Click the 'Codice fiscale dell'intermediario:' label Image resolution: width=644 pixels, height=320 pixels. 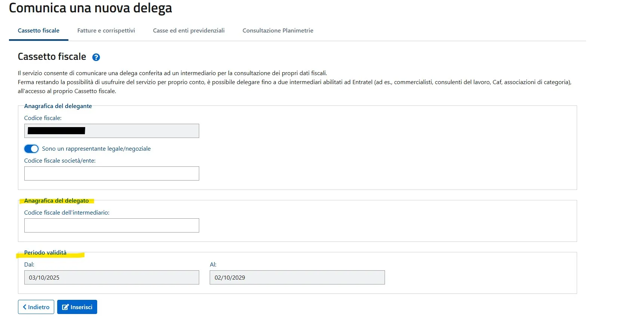pyautogui.click(x=67, y=213)
